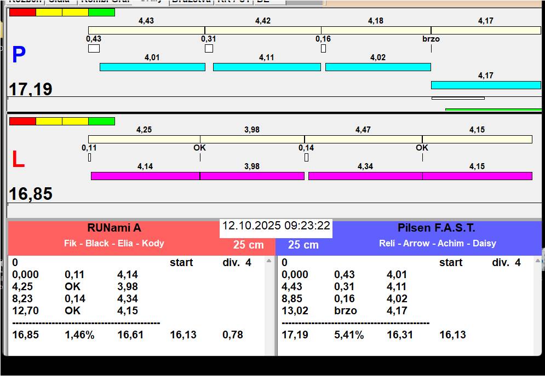This screenshot has width=545, height=392.
Task: Click the green light in lane L
Action: click(101, 122)
